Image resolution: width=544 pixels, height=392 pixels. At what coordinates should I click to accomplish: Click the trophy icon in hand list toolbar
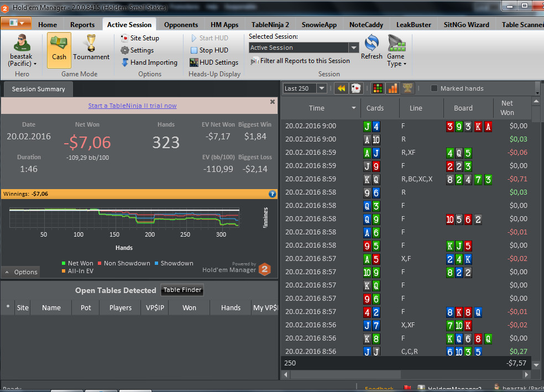tap(407, 88)
